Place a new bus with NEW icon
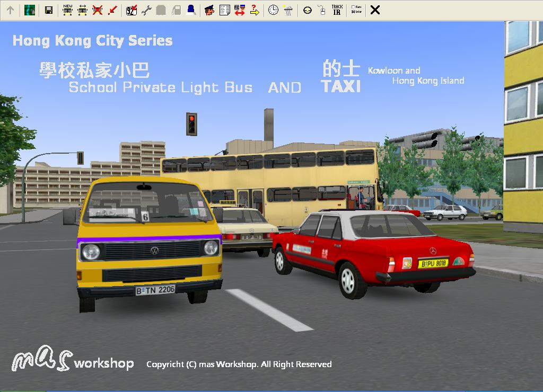The image size is (543, 392). pos(67,10)
